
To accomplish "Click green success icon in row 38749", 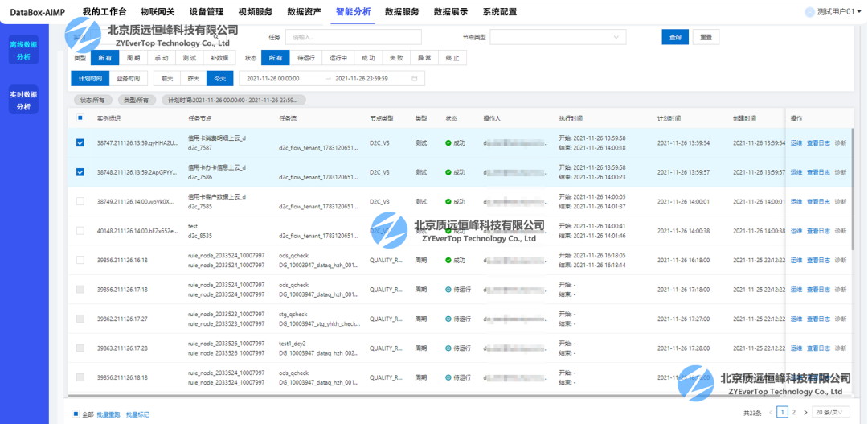I will (448, 202).
